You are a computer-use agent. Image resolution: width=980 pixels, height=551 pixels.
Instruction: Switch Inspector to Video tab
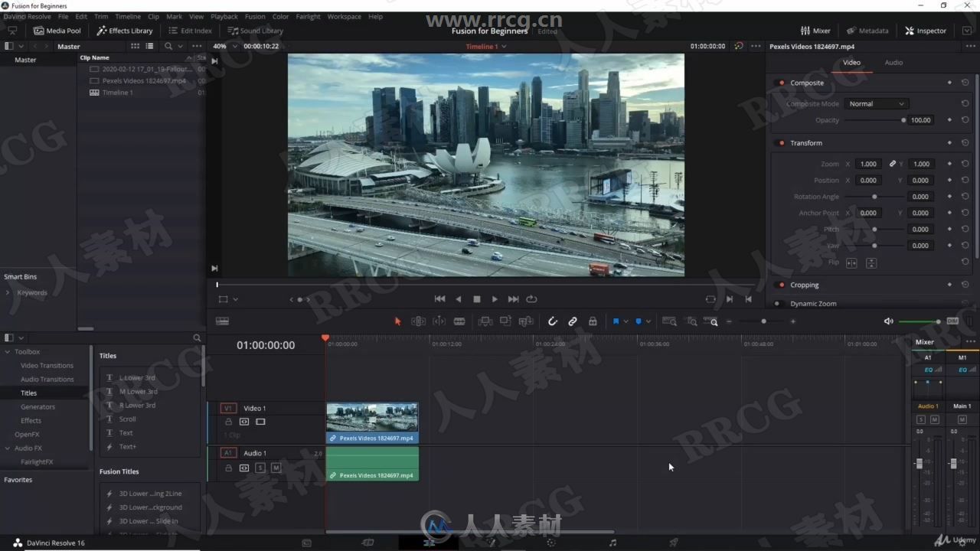pyautogui.click(x=851, y=63)
